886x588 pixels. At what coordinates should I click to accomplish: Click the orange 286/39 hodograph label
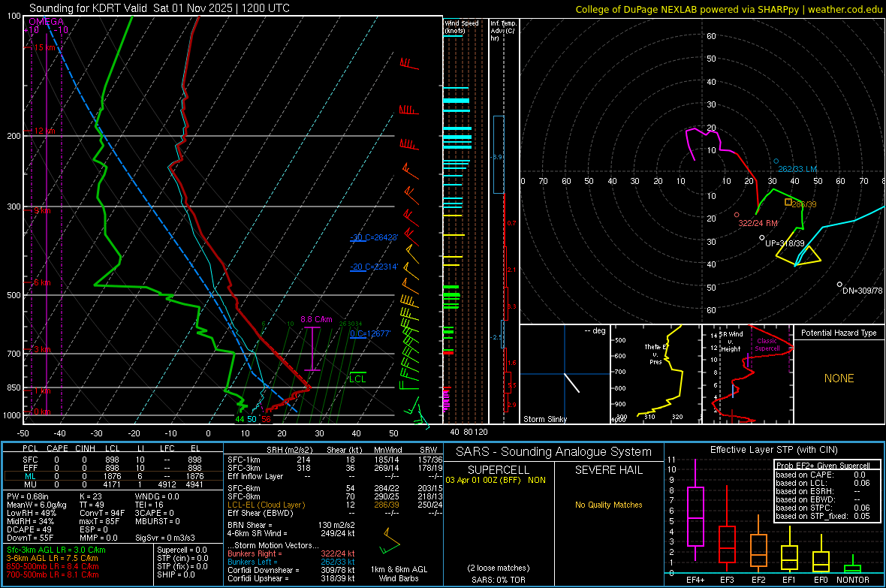pos(804,204)
